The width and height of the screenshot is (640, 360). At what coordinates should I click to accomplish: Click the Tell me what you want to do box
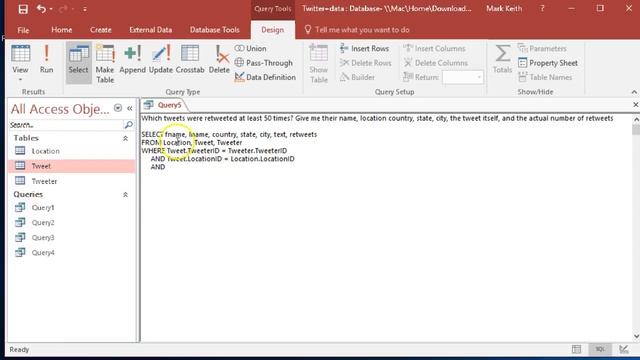[362, 30]
